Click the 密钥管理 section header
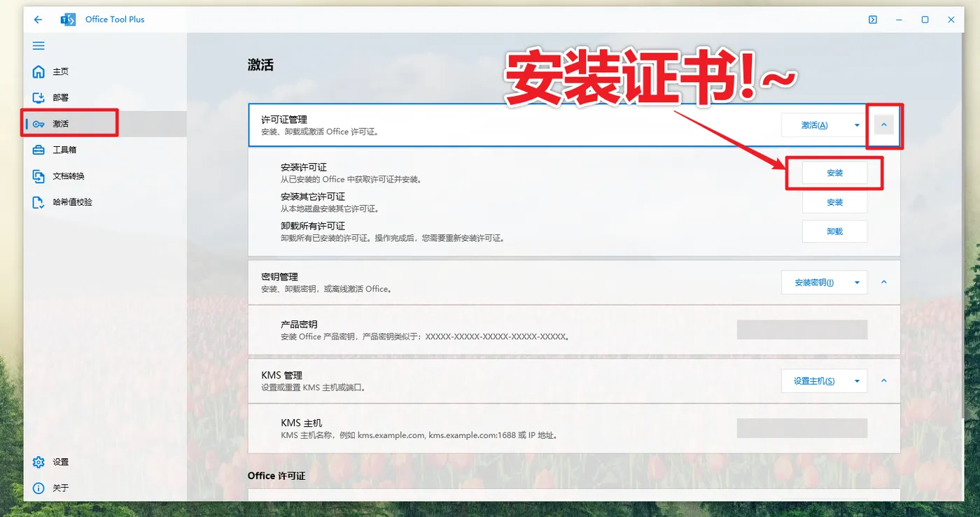Viewport: 980px width, 517px height. tap(574, 283)
